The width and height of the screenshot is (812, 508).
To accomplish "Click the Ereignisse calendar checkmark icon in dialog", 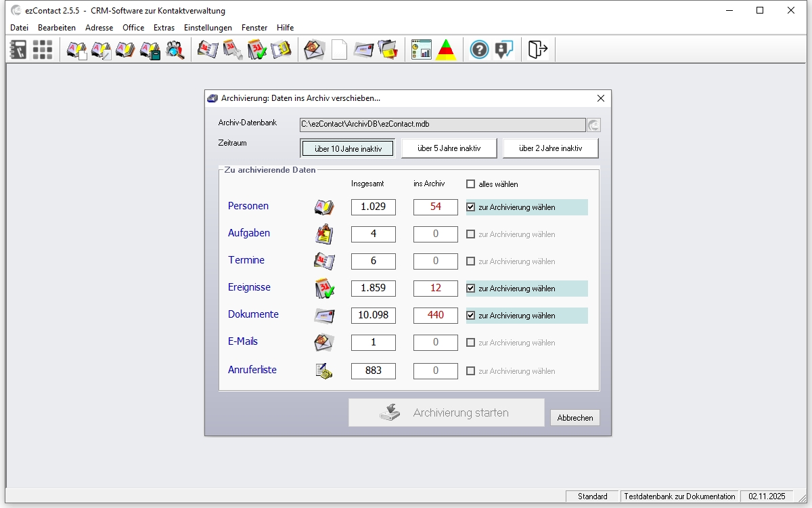I will click(324, 289).
